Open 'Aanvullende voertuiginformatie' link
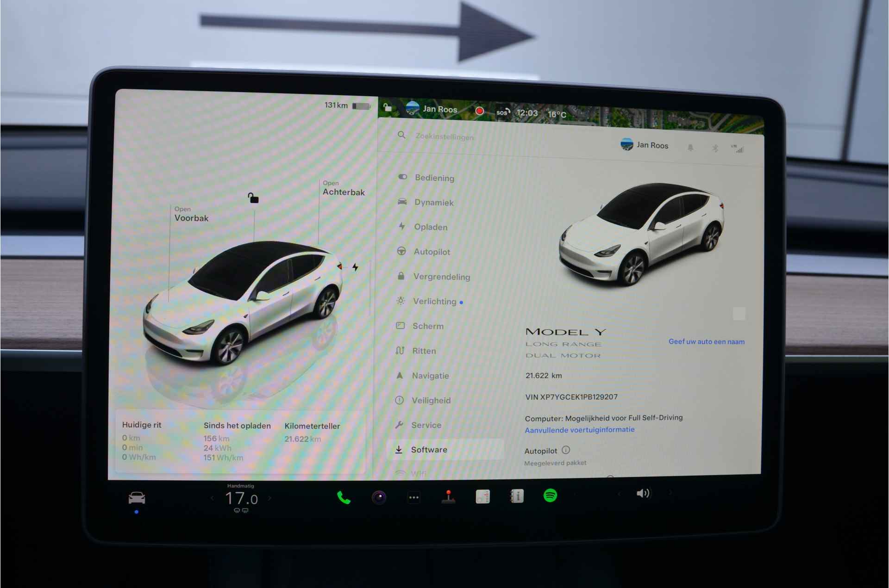Viewport: 889px width, 588px height. pyautogui.click(x=580, y=430)
